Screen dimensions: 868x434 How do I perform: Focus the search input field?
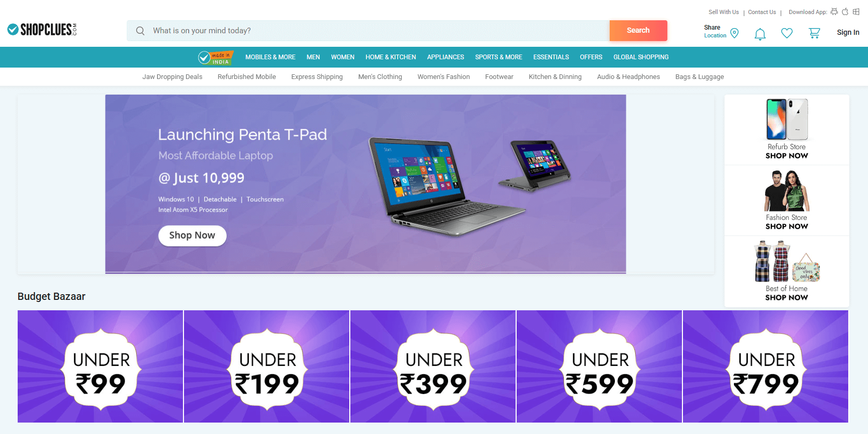pyautogui.click(x=368, y=31)
